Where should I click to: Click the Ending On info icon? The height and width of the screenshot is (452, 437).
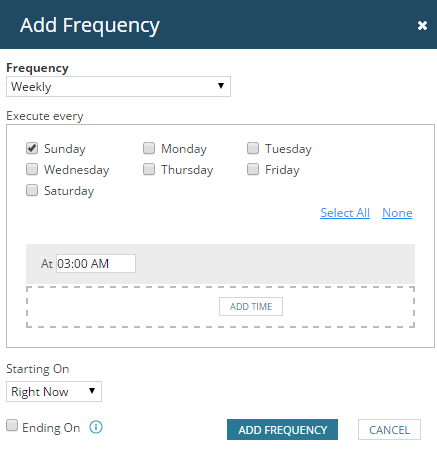pyautogui.click(x=96, y=427)
